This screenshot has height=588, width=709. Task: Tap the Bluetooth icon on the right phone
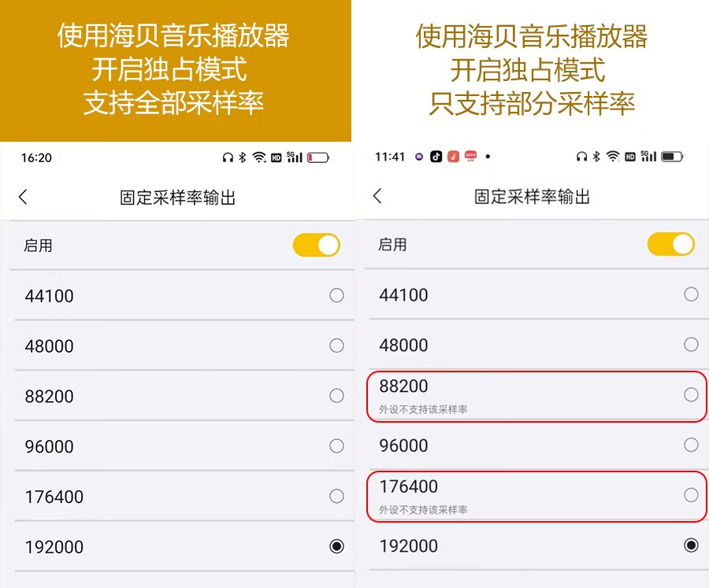[596, 157]
